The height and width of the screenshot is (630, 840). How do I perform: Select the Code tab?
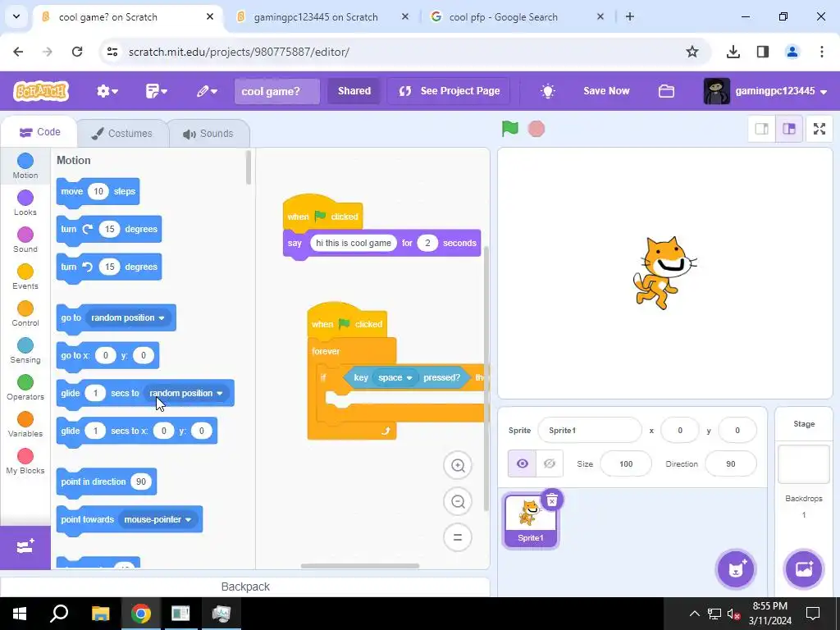(39, 132)
